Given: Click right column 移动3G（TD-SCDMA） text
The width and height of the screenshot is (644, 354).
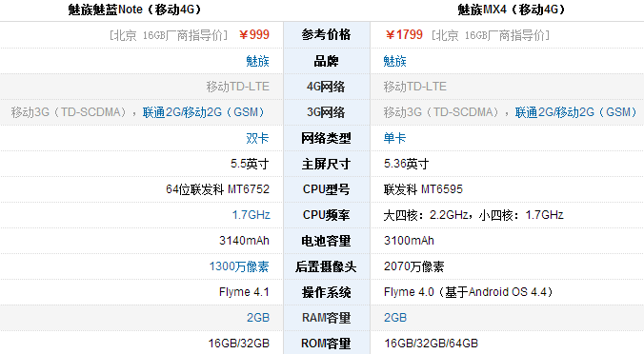Looking at the screenshot, I should tap(441, 112).
